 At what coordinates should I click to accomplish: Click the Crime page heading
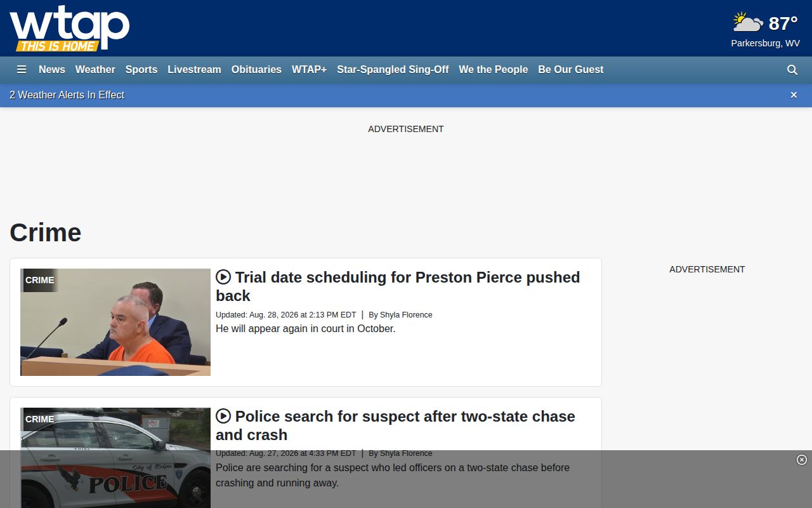point(46,233)
